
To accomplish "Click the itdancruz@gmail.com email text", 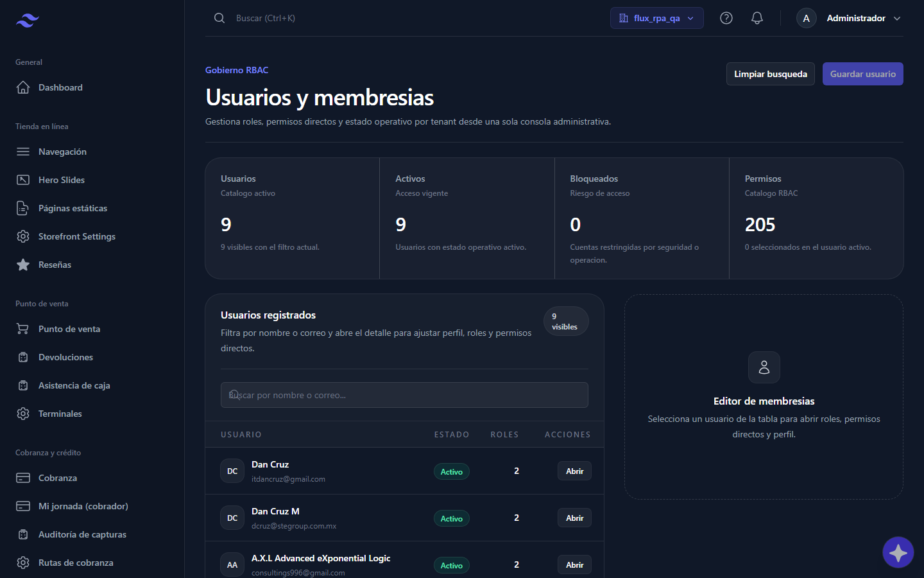I will coord(288,479).
